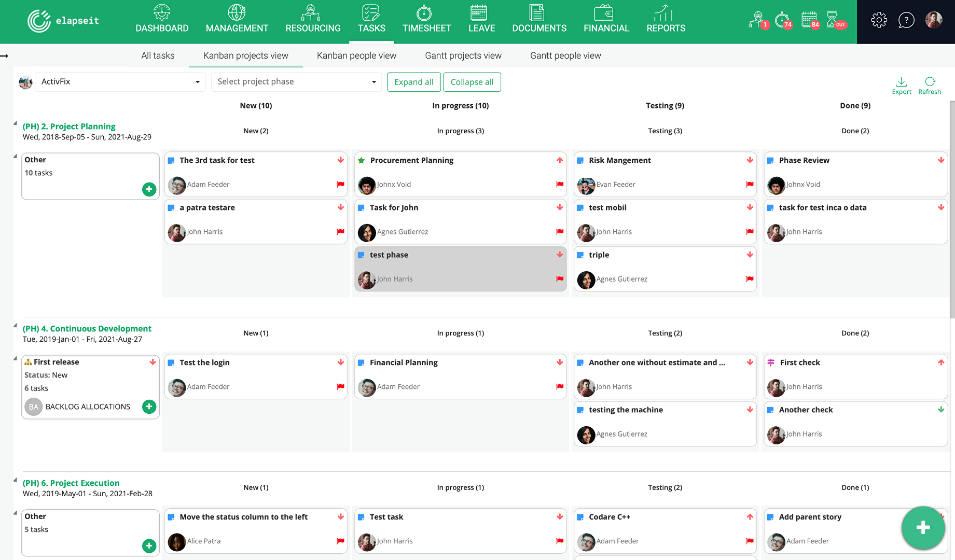Click red flag on Test the login card

pyautogui.click(x=340, y=386)
